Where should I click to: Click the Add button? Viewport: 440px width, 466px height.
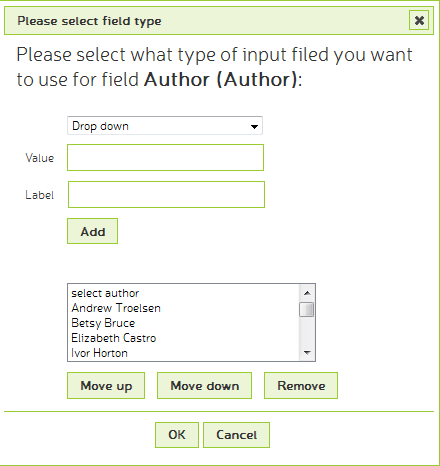(x=92, y=231)
